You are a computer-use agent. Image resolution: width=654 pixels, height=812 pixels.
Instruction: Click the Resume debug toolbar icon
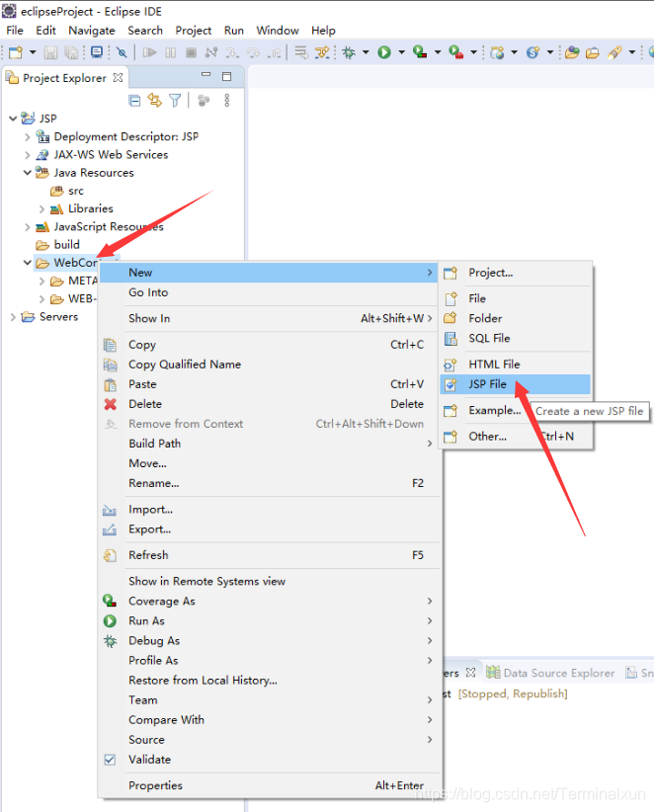click(149, 52)
